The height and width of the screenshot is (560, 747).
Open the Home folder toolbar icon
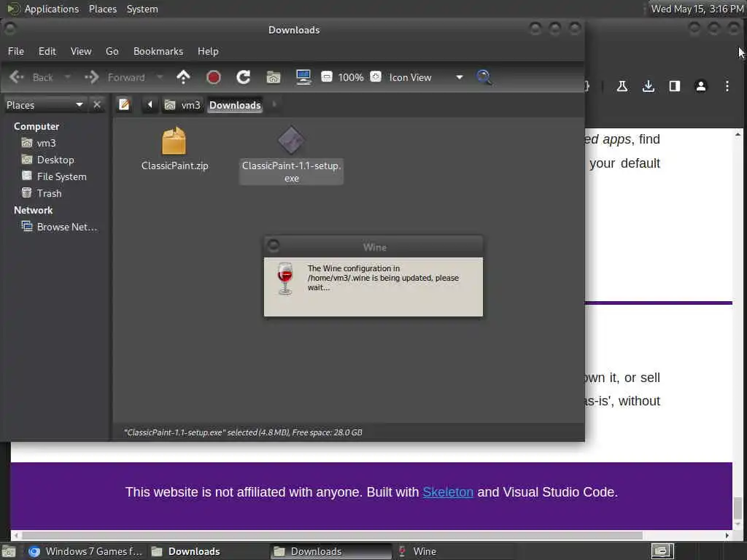(x=274, y=77)
